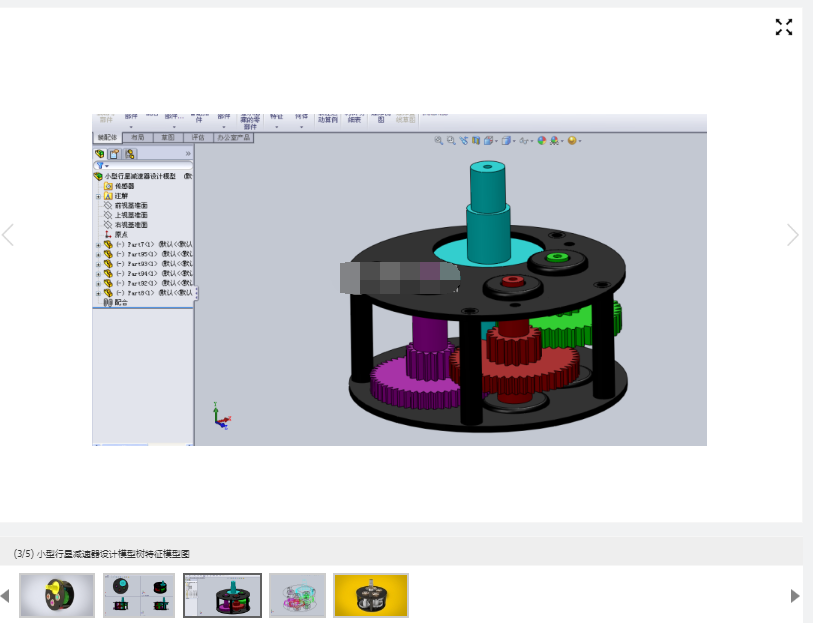Go to the previous image using the large left chevron
813x623 pixels.
pos(8,235)
